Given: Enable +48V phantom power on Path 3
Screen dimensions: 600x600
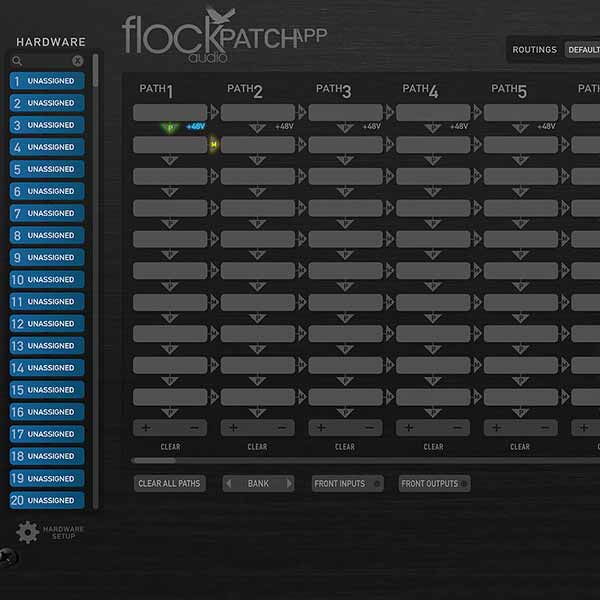Looking at the screenshot, I should click(x=372, y=126).
